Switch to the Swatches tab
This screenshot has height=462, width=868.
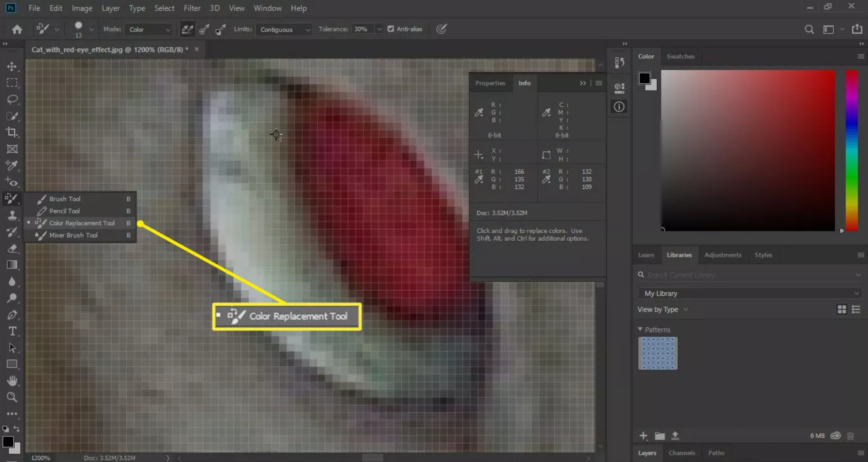tap(680, 56)
